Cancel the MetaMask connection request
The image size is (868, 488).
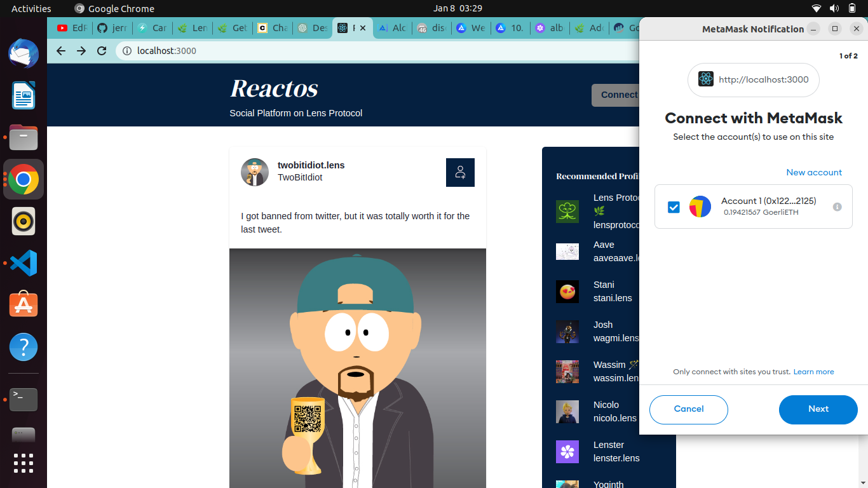point(689,409)
